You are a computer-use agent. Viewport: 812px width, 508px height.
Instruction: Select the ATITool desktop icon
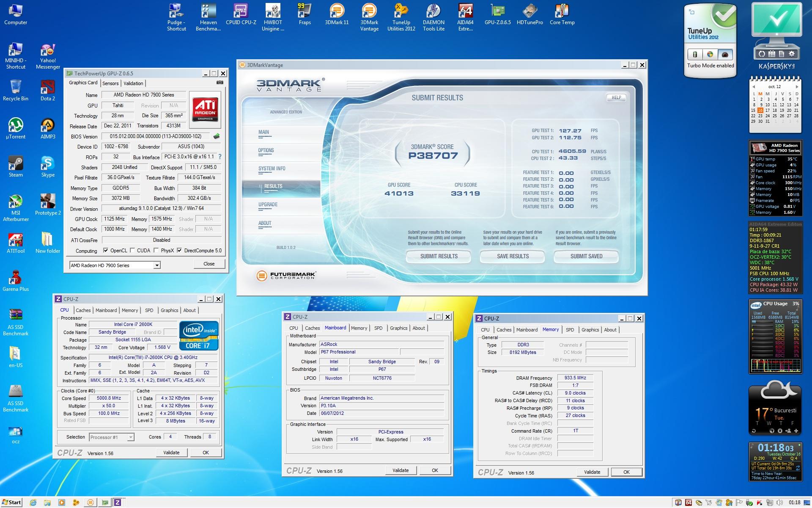[16, 243]
